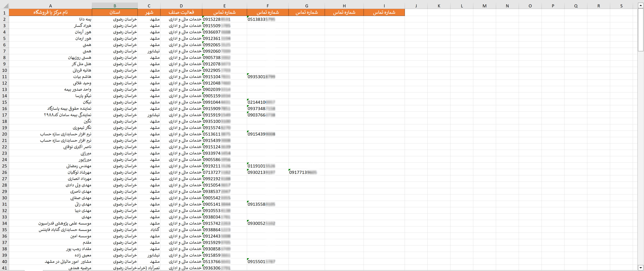Select column F header
The image size is (644, 271).
pyautogui.click(x=268, y=6)
